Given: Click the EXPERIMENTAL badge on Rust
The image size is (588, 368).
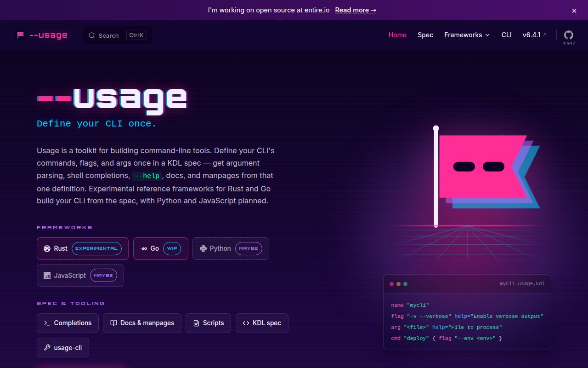Looking at the screenshot, I should point(96,248).
